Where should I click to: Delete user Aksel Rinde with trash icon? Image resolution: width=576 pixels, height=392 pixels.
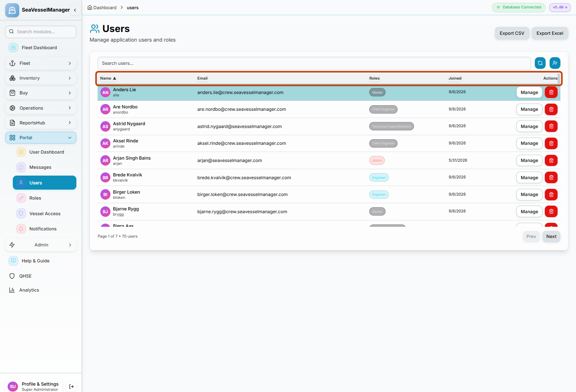(551, 143)
